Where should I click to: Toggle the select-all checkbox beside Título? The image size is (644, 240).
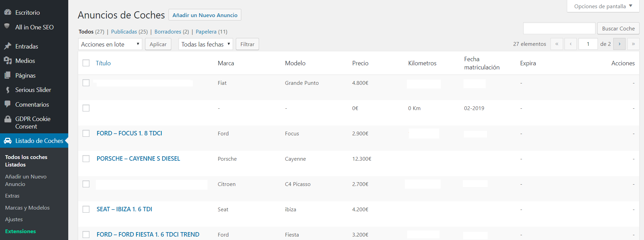point(86,63)
